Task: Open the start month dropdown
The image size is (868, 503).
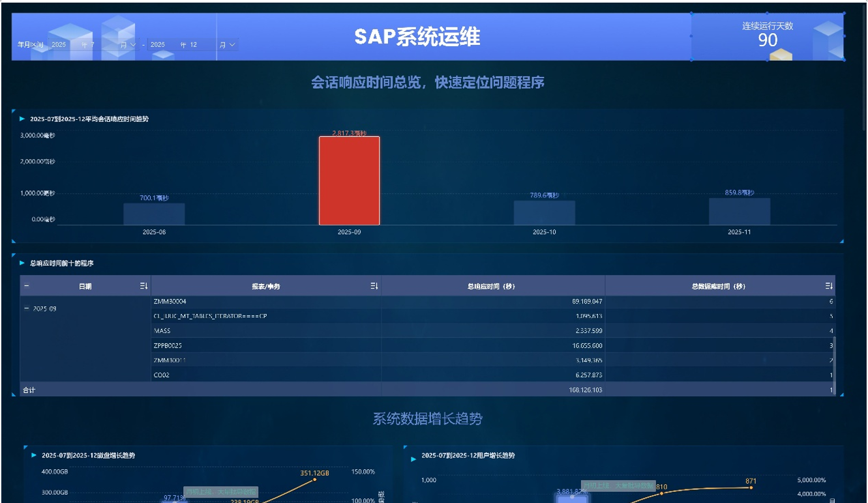Action: click(133, 45)
